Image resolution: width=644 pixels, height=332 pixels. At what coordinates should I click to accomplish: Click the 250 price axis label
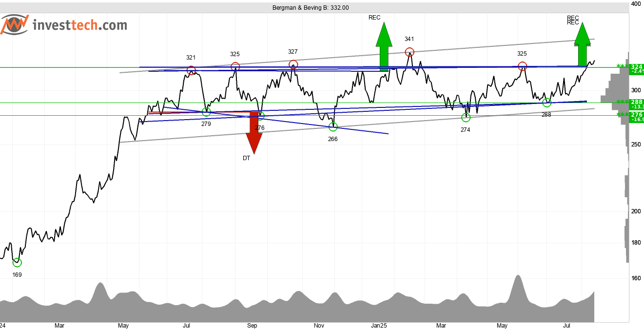[636, 145]
